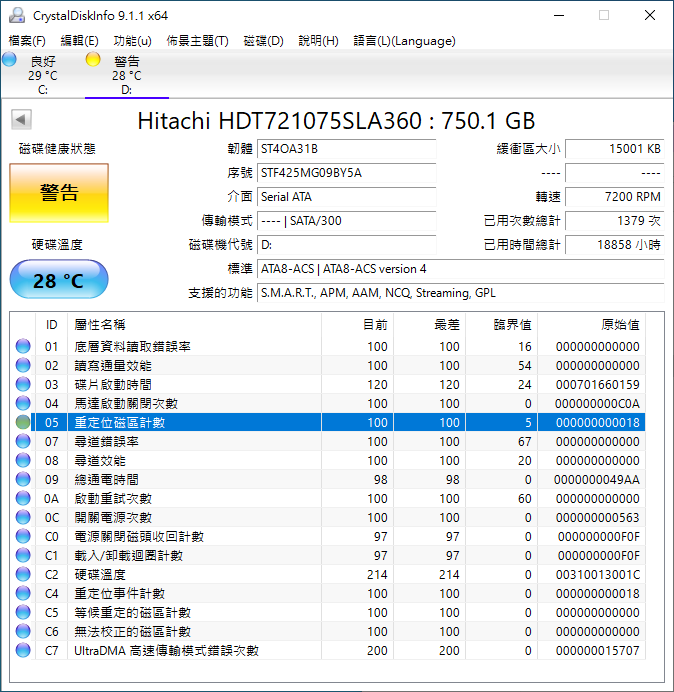Click status orb of attribute 03 row
This screenshot has width=674, height=692.
(23, 384)
